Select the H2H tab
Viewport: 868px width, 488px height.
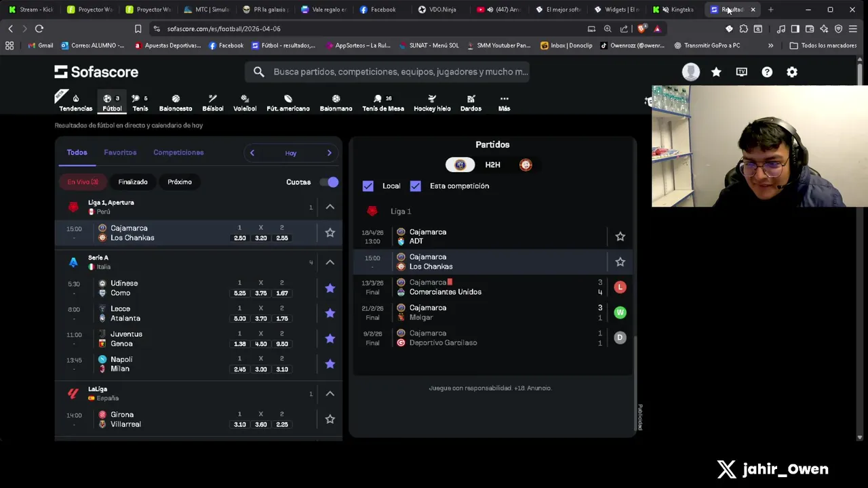click(x=492, y=165)
